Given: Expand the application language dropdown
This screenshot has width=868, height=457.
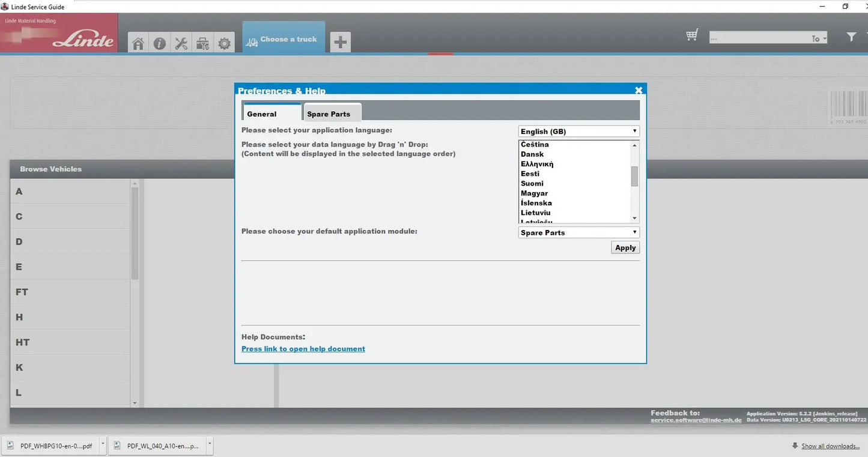Looking at the screenshot, I should [x=578, y=132].
